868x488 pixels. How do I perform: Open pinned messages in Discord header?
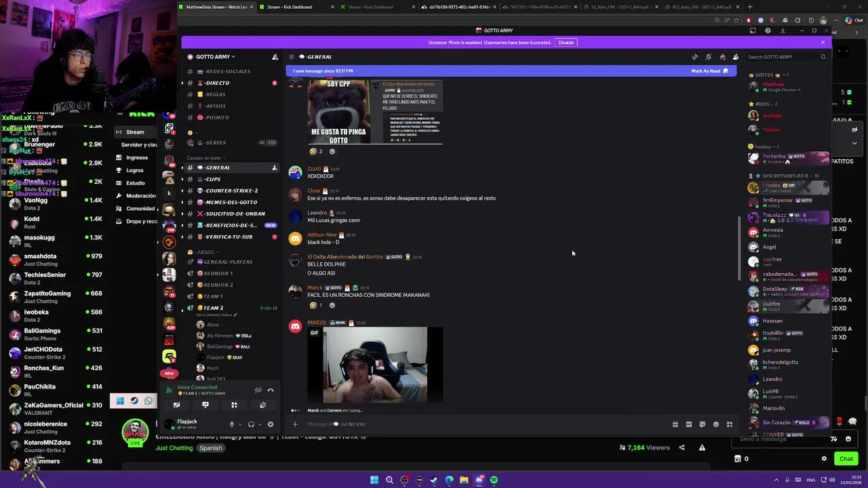point(722,57)
